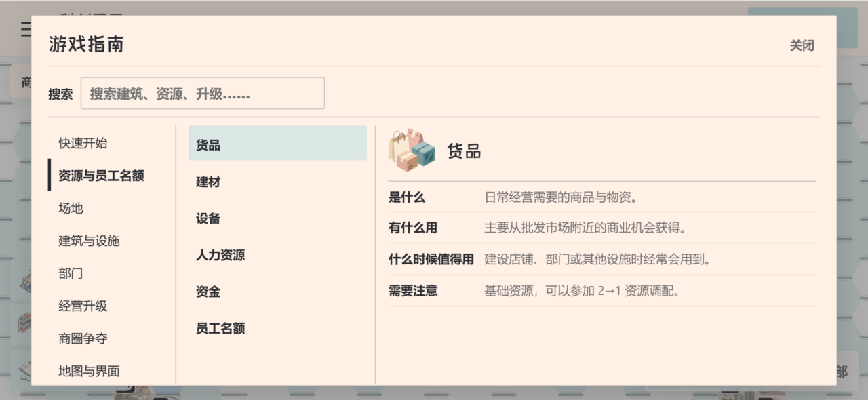Click the hamburger menu icon behind the dialog
The width and height of the screenshot is (868, 400).
point(25,28)
